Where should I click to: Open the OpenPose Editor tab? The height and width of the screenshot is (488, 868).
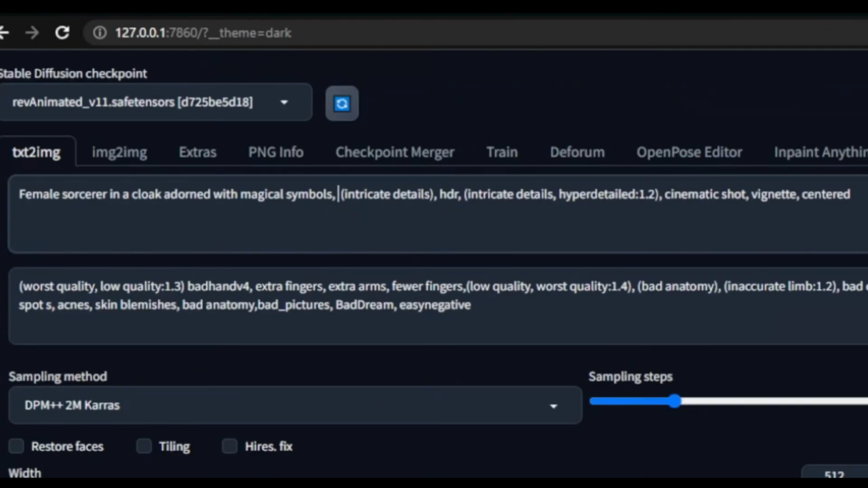pos(689,152)
